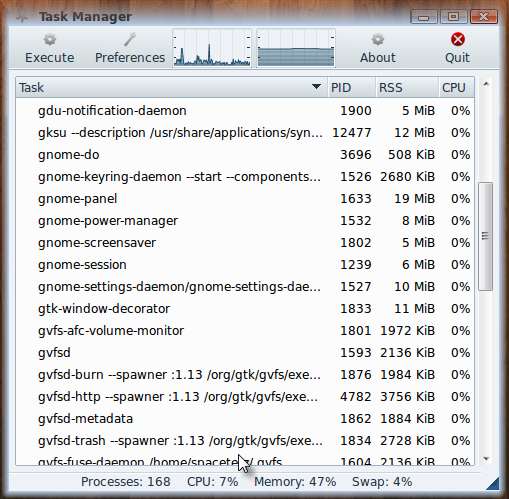This screenshot has height=499, width=509.
Task: Select the gnome-panel process
Action: [x=245, y=199]
